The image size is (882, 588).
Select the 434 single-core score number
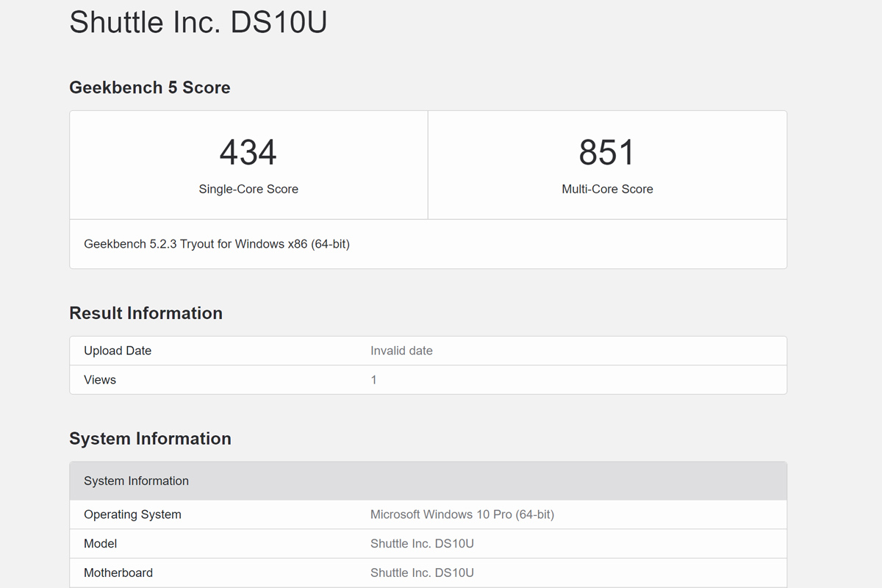coord(248,153)
